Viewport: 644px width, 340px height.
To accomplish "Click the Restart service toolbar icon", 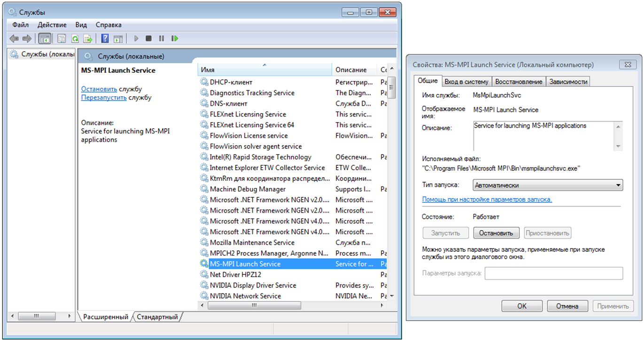I will click(x=175, y=39).
